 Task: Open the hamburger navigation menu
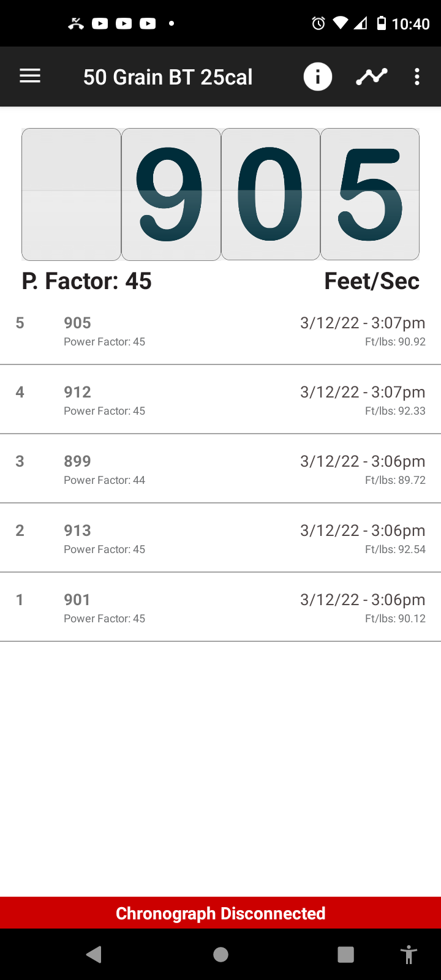tap(30, 77)
